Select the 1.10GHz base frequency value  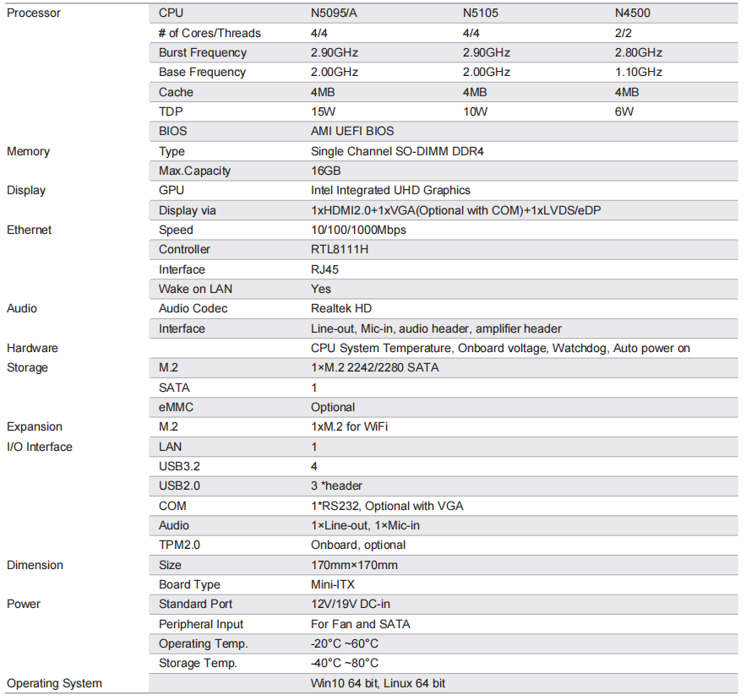point(639,72)
